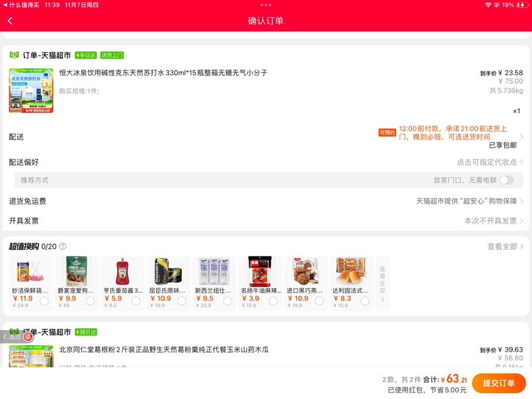Tap the first 天猫超市 order logo

14,55
